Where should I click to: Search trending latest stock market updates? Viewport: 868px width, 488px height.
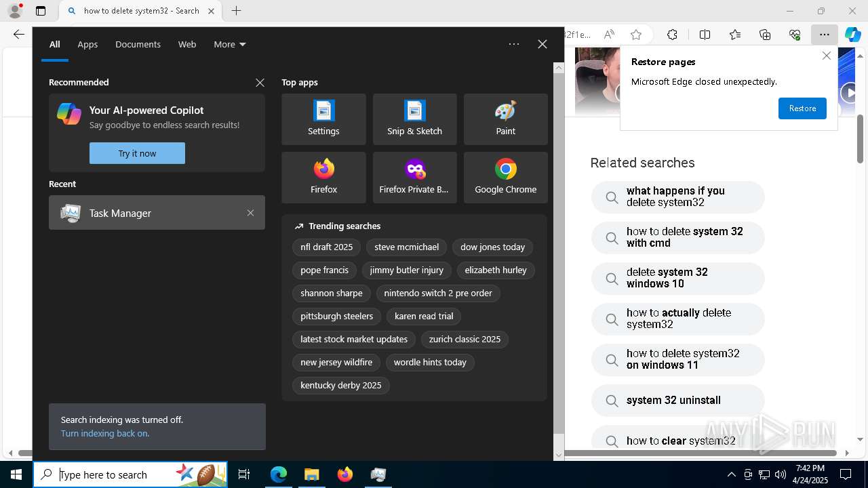click(x=354, y=339)
